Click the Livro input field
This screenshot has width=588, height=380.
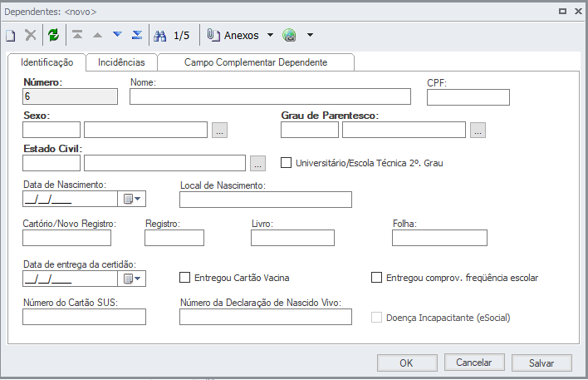pyautogui.click(x=292, y=238)
